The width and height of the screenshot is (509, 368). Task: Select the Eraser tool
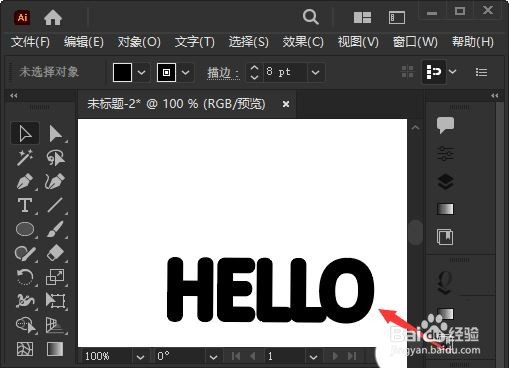pos(55,253)
